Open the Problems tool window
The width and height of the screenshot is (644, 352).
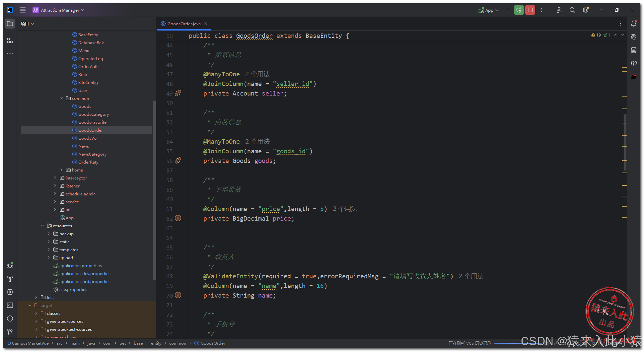[x=10, y=318]
